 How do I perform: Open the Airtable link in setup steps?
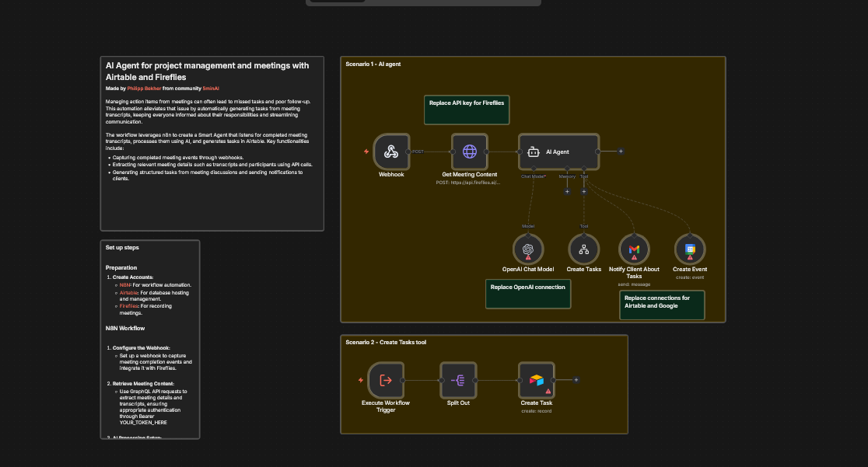tap(129, 292)
